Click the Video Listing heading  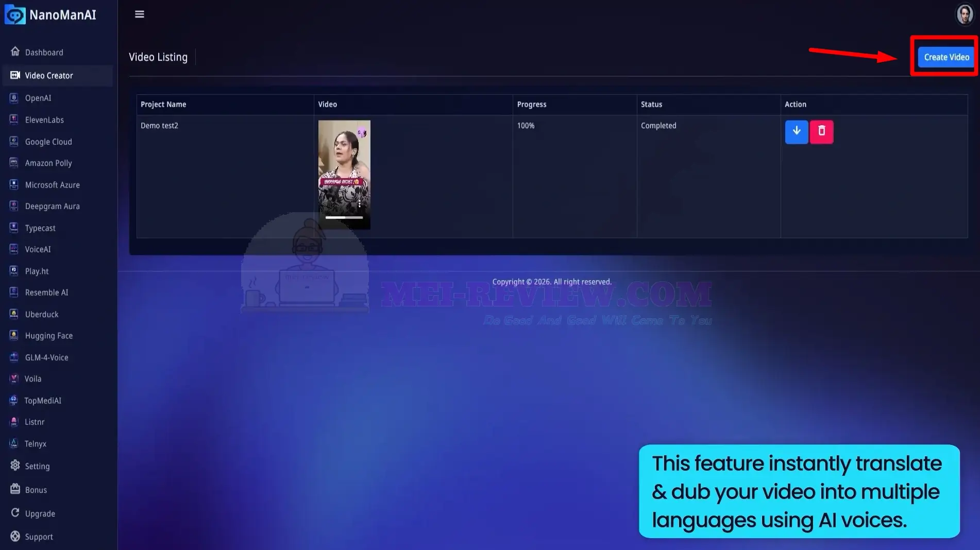[158, 57]
